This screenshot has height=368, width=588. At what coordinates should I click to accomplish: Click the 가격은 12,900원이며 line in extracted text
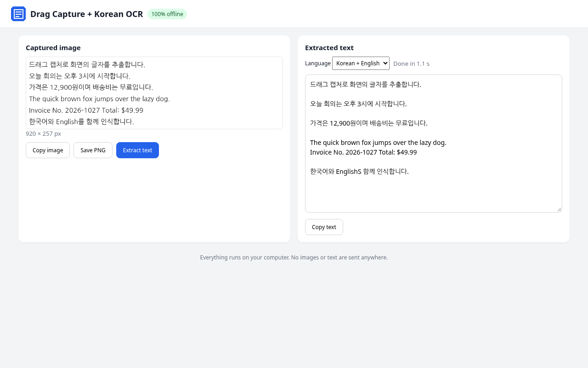click(x=369, y=123)
